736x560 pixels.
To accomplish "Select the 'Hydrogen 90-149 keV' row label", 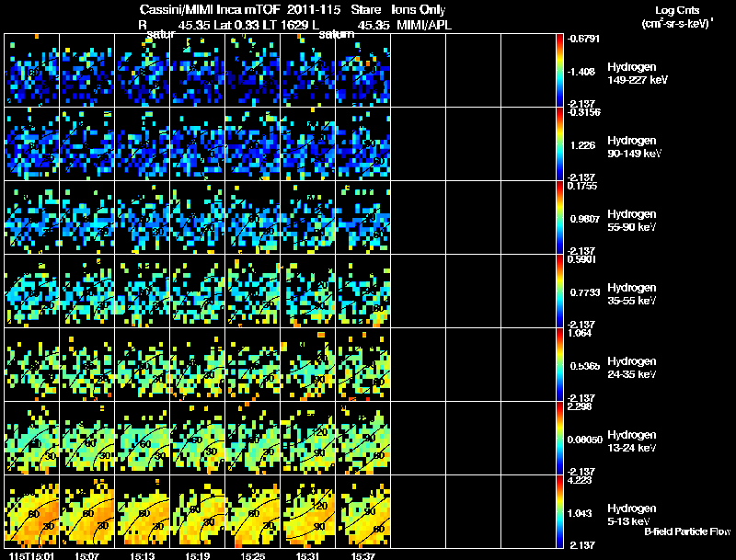I will tap(635, 147).
